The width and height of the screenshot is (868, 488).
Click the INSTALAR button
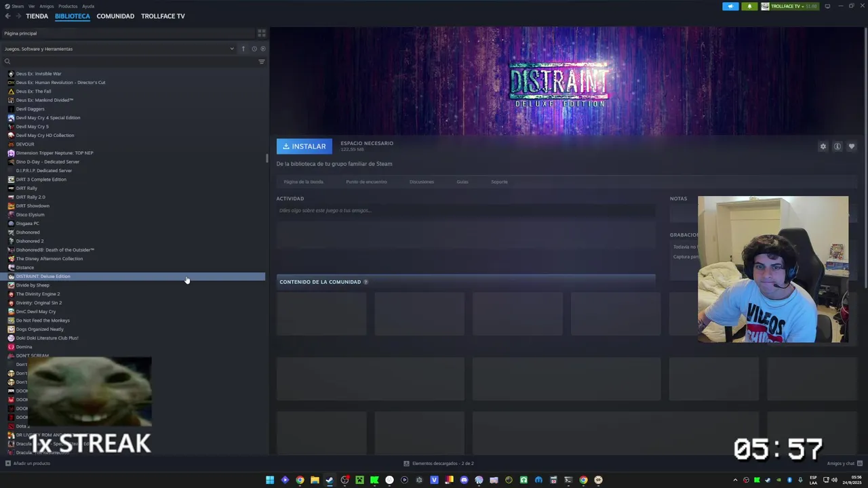coord(304,146)
